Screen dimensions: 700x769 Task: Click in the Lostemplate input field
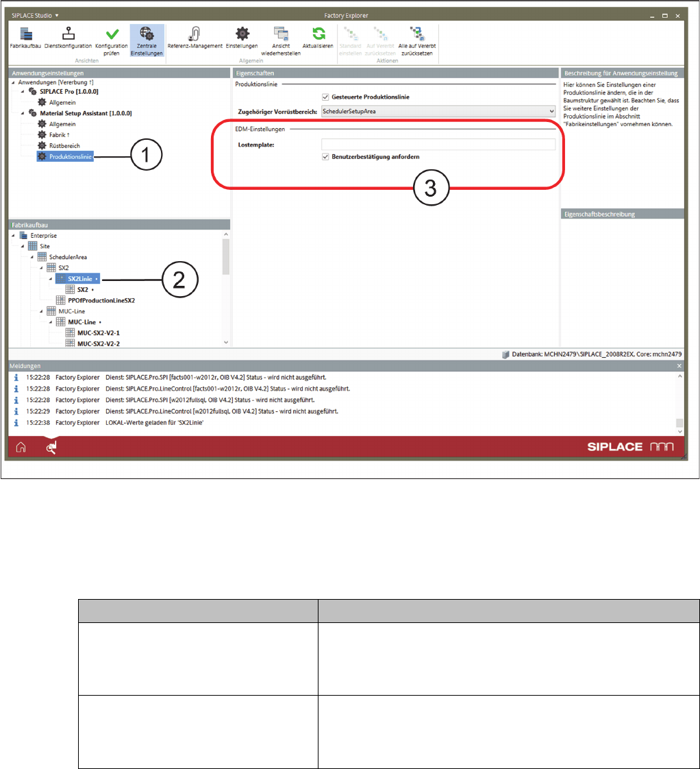438,145
